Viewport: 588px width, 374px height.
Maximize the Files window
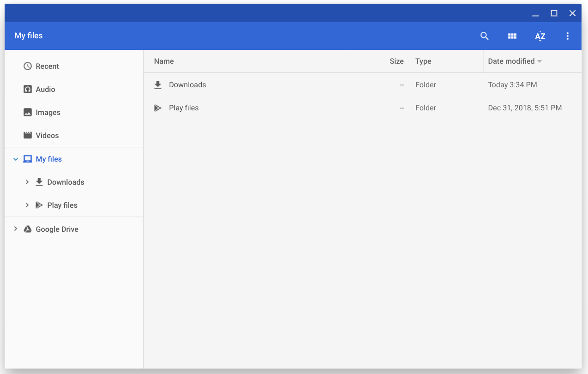click(x=554, y=13)
